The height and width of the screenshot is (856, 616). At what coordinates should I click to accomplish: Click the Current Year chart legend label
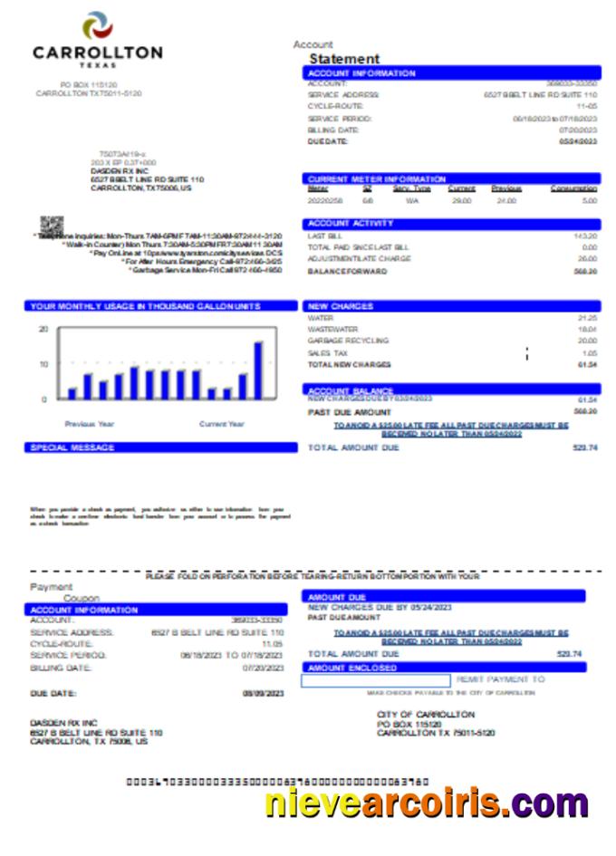click(222, 424)
